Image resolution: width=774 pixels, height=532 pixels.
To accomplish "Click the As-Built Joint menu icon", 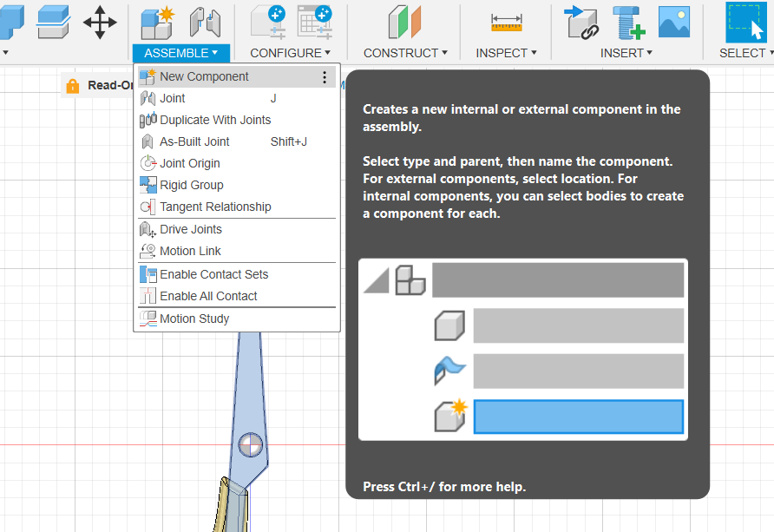I will [148, 141].
